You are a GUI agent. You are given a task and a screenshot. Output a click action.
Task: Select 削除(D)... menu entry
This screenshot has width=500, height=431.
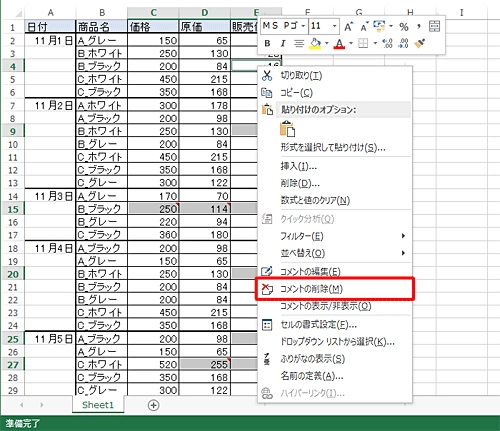[335, 183]
